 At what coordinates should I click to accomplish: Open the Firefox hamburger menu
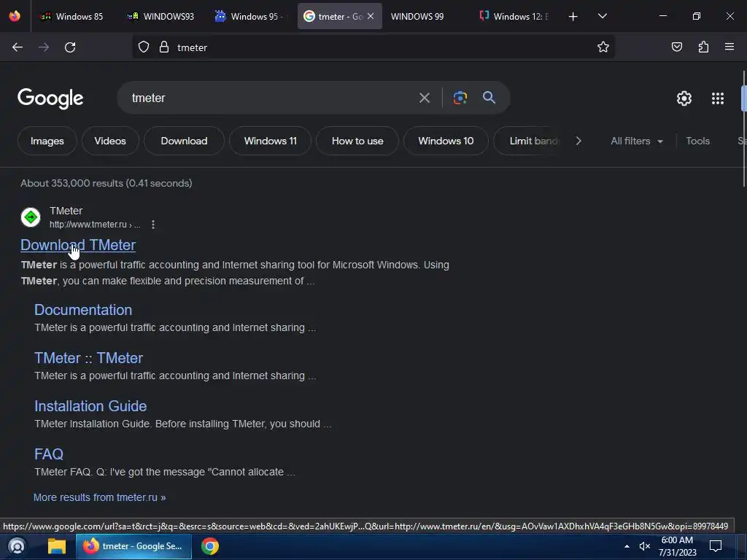pyautogui.click(x=729, y=47)
